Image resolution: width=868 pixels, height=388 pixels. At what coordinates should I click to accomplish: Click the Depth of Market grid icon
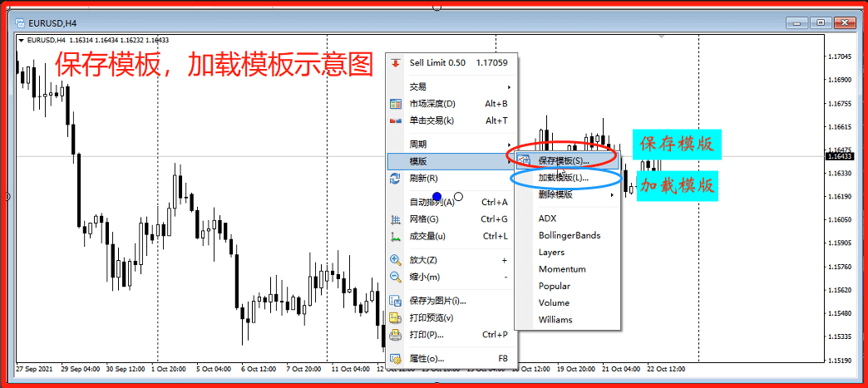[395, 104]
